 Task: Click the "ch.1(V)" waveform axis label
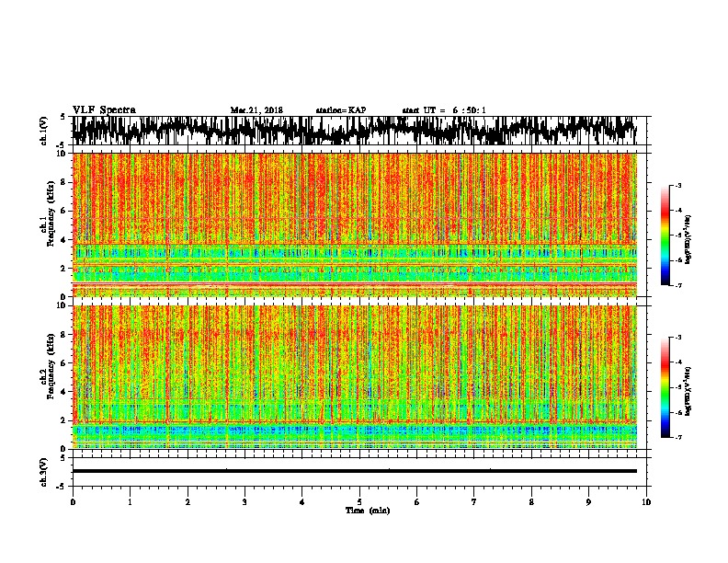44,131
